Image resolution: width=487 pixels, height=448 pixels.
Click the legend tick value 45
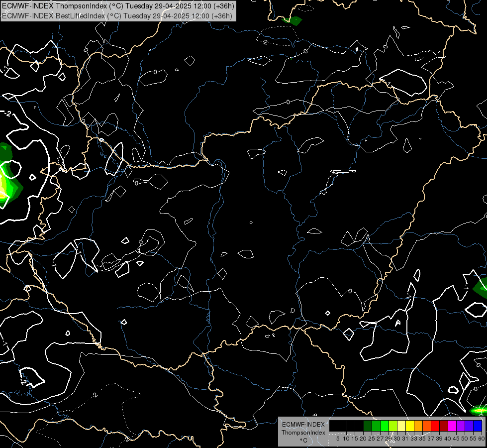point(456,439)
